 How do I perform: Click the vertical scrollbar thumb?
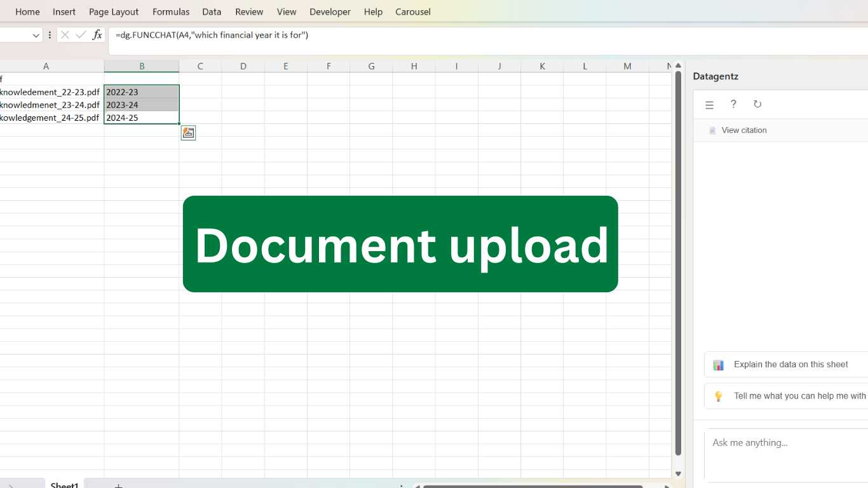tap(678, 264)
